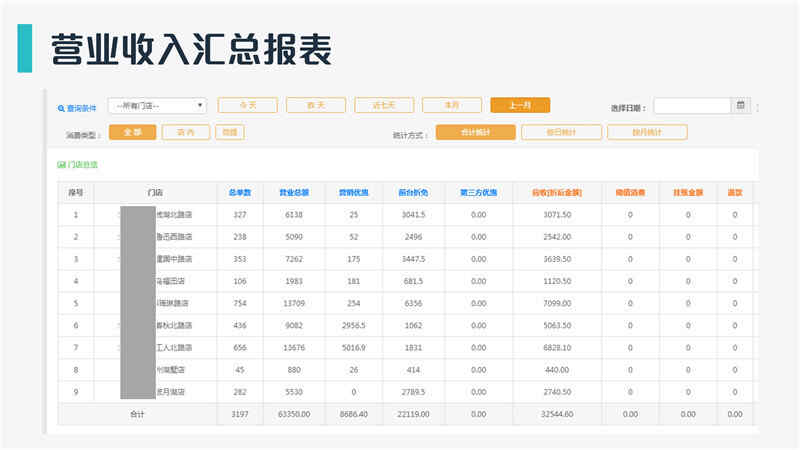This screenshot has width=800, height=450.
Task: Click receivable value 440.00
Action: tap(557, 370)
